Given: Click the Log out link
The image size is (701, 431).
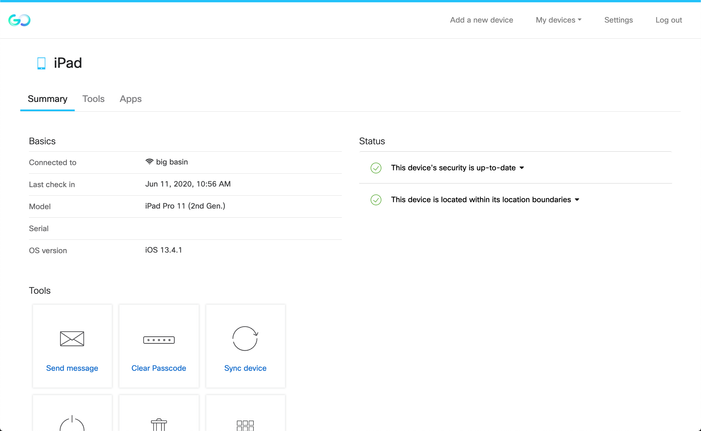Looking at the screenshot, I should click(668, 20).
